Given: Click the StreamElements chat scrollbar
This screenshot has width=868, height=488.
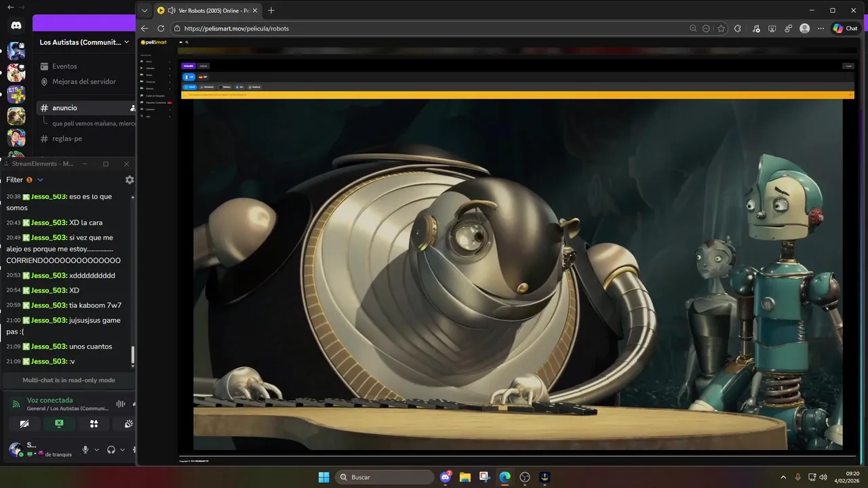Looking at the screenshot, I should pyautogui.click(x=133, y=355).
